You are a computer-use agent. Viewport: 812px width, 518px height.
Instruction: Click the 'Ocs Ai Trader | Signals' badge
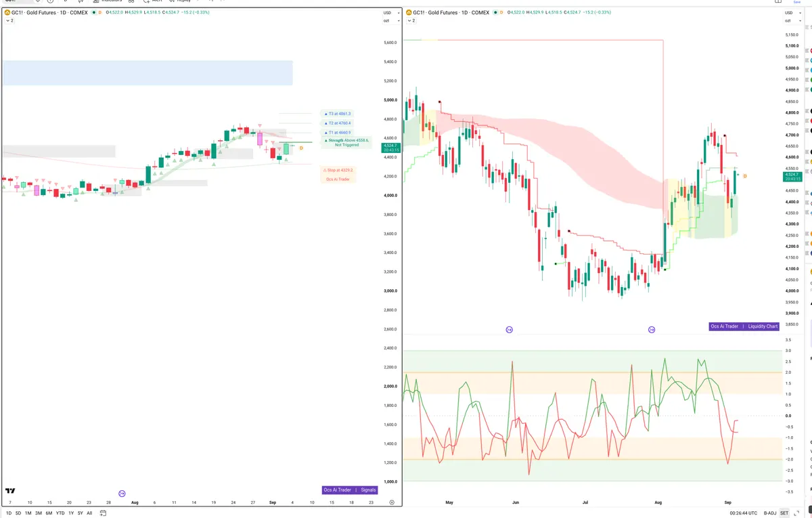coord(350,490)
